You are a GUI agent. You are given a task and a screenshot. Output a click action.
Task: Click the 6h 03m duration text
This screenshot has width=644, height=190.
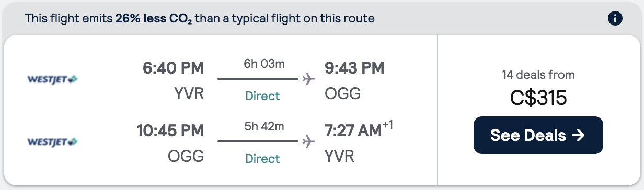tap(264, 64)
